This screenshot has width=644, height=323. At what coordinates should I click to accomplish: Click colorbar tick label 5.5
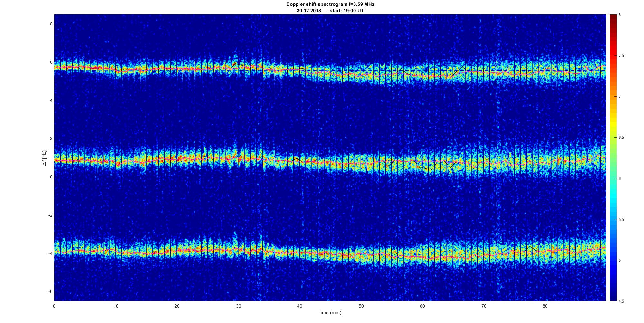pos(621,219)
